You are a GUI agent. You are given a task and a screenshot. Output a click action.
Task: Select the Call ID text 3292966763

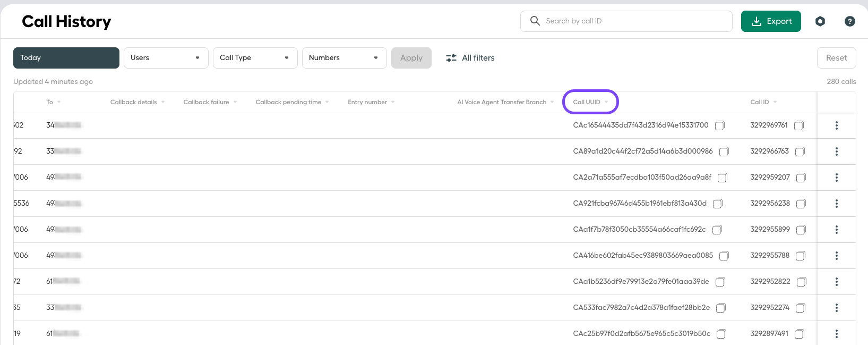coord(770,152)
